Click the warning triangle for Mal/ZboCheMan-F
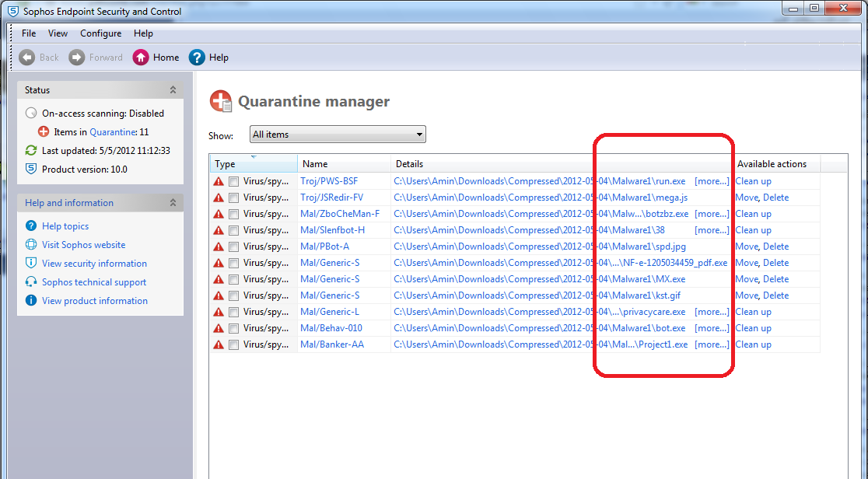 pyautogui.click(x=219, y=214)
